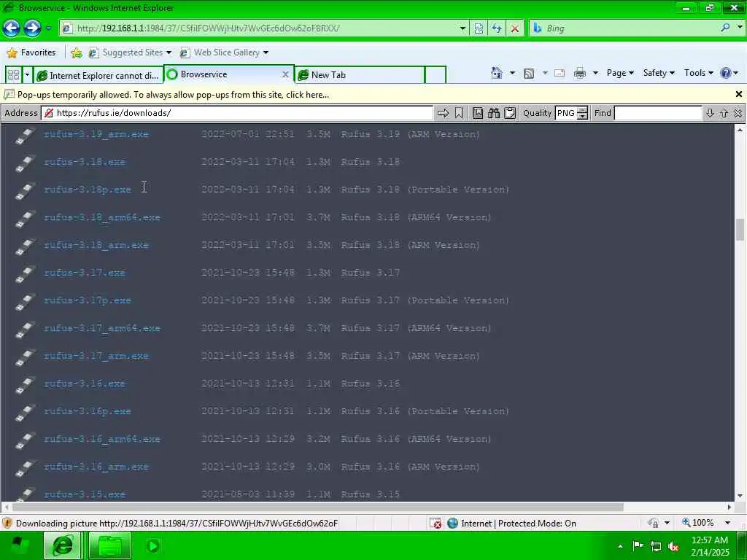Click the Internet Explorer address bar URL

pos(208,28)
